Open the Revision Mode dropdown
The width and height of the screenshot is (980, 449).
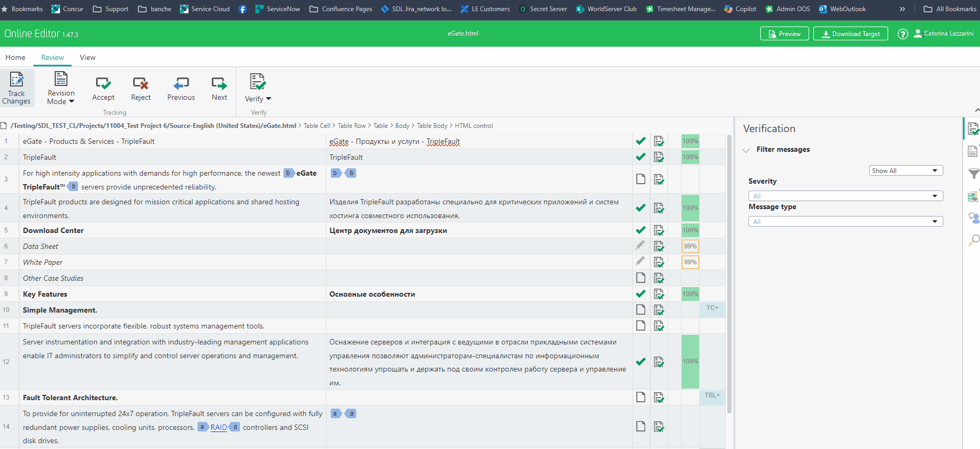tap(61, 88)
